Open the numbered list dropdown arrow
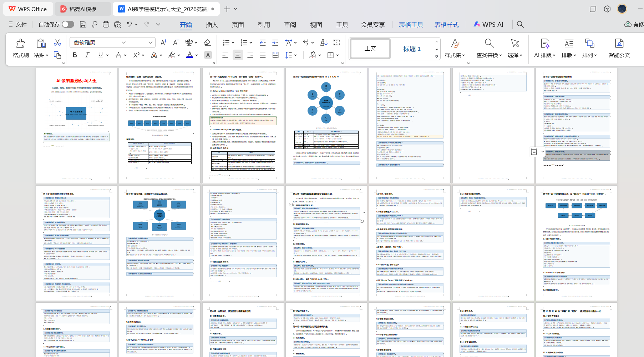This screenshot has height=357, width=644. [251, 43]
